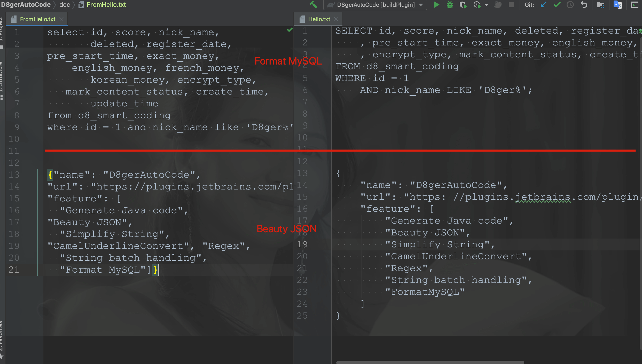Close the Hello.txt tab
Image resolution: width=642 pixels, height=364 pixels.
pos(336,19)
